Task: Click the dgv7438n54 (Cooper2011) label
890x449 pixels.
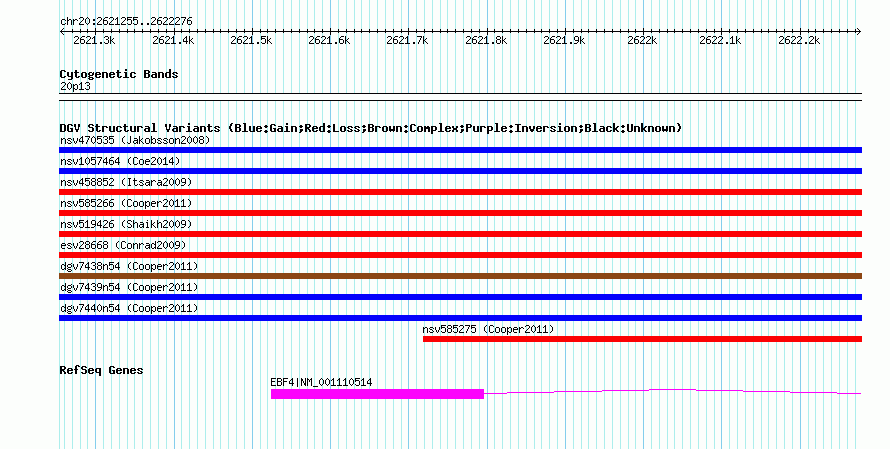Action: (129, 266)
